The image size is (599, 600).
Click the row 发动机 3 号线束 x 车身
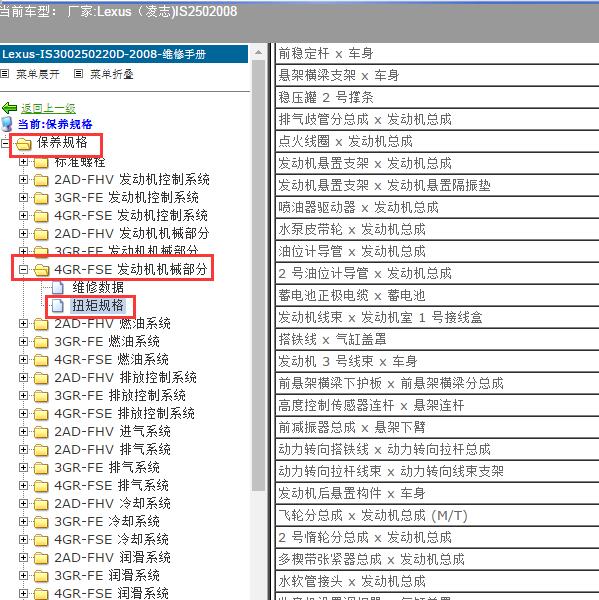pyautogui.click(x=437, y=361)
